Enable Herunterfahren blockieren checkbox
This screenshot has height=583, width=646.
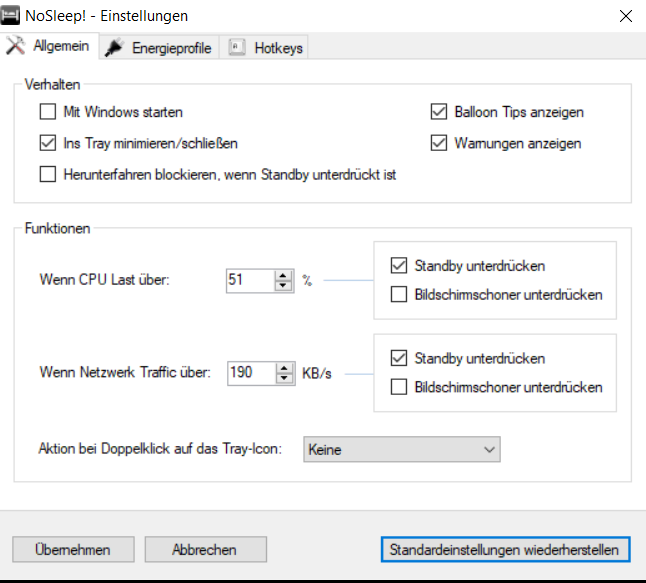[48, 174]
